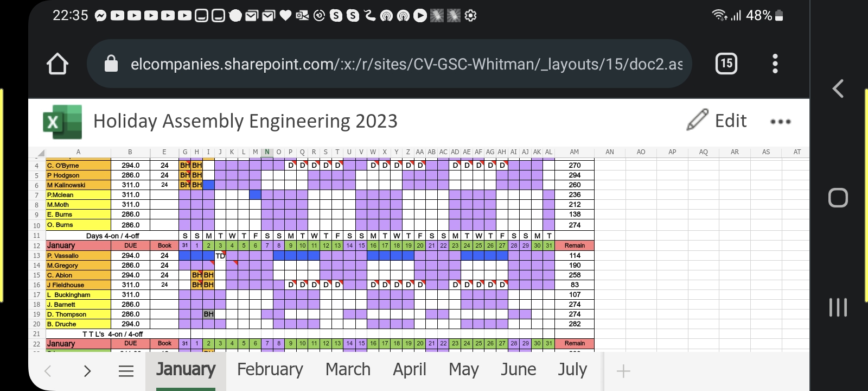Tap the Excel logo icon
Image resolution: width=868 pixels, height=391 pixels.
tap(62, 122)
